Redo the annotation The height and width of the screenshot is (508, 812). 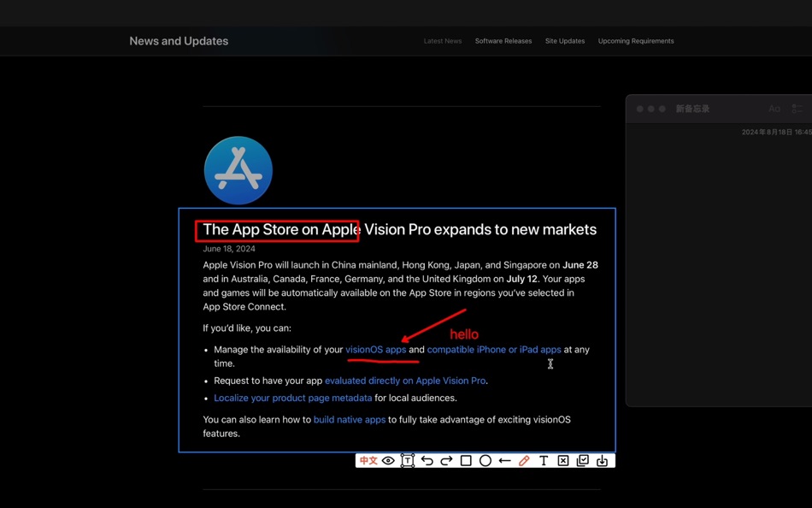click(446, 460)
